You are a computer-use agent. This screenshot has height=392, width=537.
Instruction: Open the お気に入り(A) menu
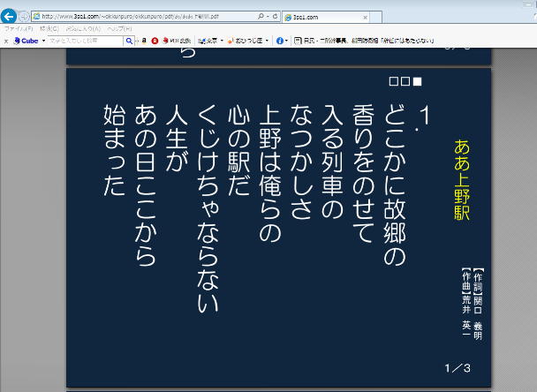pyautogui.click(x=83, y=29)
